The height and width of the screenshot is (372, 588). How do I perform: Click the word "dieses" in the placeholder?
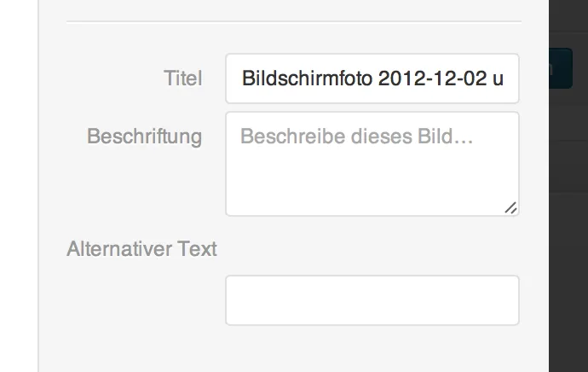(x=379, y=137)
